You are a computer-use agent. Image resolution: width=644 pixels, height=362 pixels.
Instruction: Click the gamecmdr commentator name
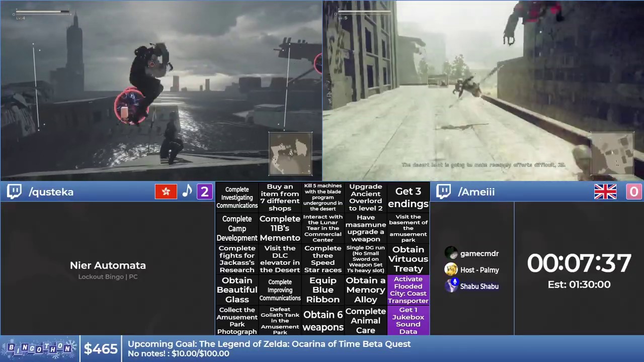479,254
